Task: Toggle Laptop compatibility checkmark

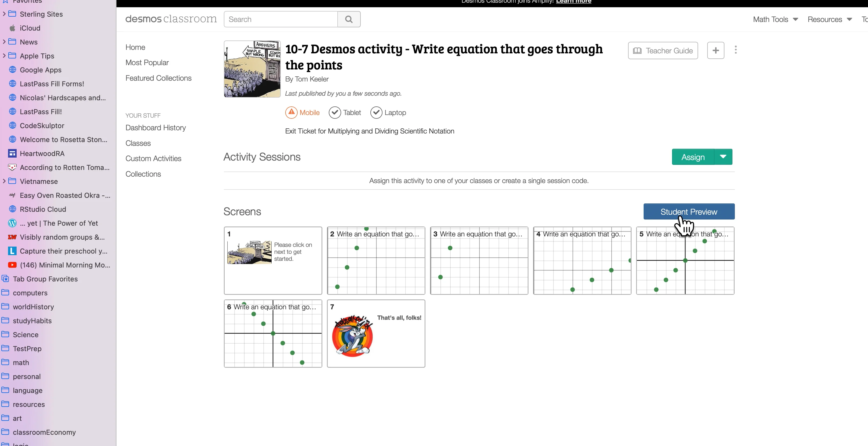Action: coord(376,112)
